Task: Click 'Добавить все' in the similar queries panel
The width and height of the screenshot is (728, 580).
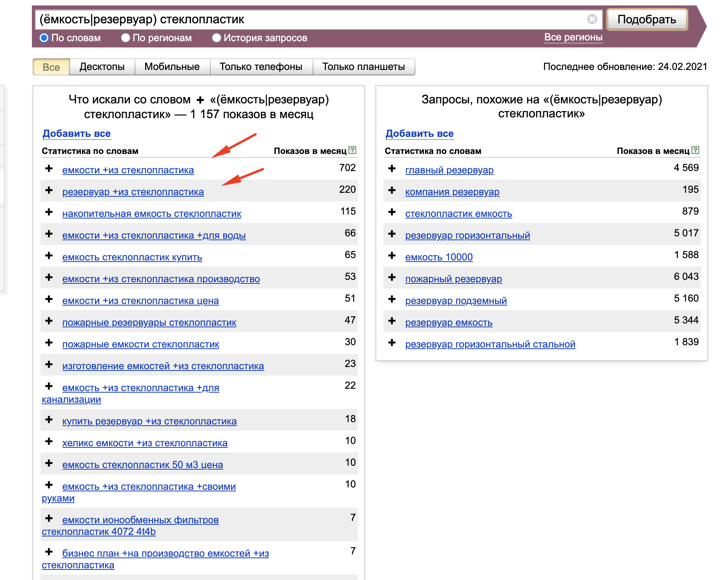Action: click(420, 133)
